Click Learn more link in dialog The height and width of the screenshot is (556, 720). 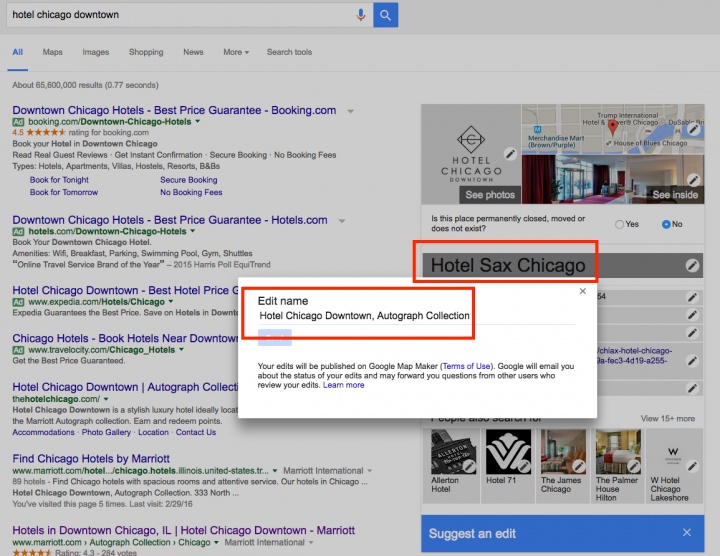[343, 385]
